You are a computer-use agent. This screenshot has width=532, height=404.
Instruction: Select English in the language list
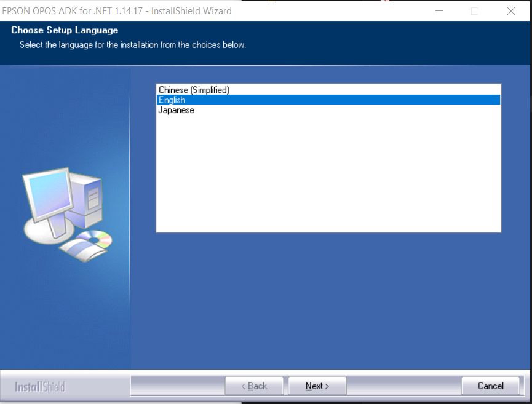[x=328, y=100]
